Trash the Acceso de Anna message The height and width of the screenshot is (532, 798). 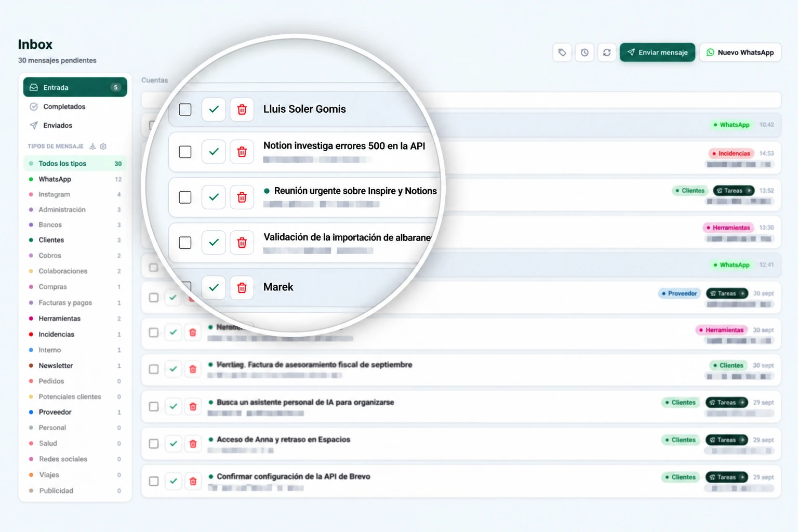coord(193,444)
